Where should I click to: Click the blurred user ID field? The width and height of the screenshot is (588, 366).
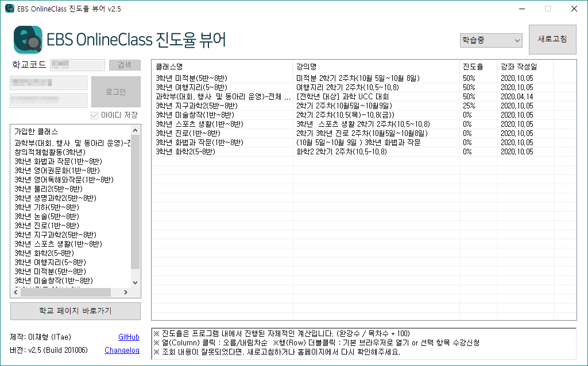(x=48, y=83)
